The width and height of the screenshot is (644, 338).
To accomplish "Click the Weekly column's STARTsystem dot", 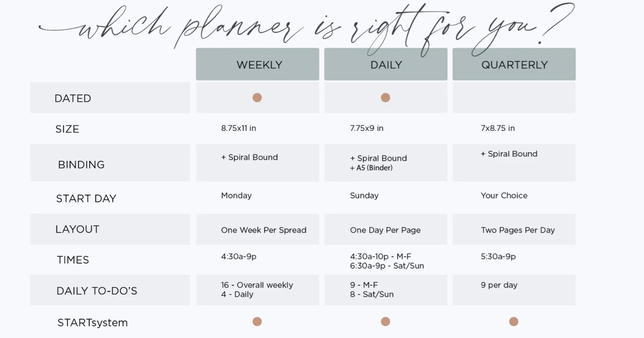I will coord(257,321).
